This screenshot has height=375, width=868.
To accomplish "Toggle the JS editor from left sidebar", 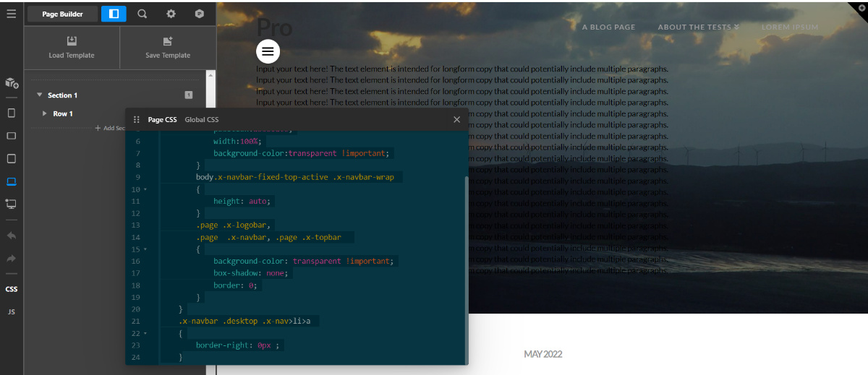I will [x=11, y=312].
